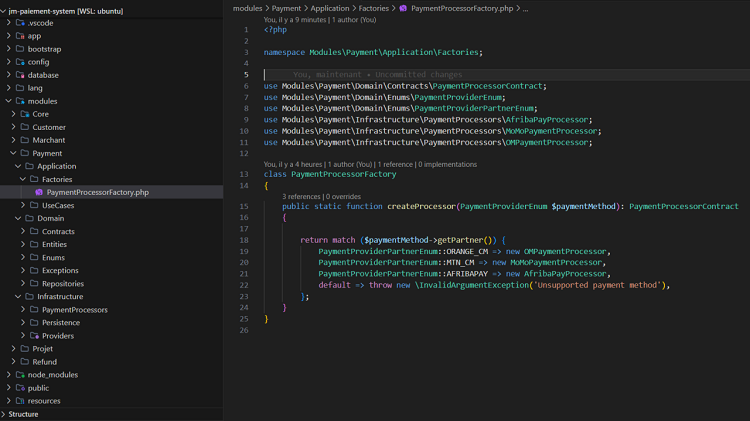Click 'You, il y a 4 heures' blame link
Image resolution: width=750 pixels, height=421 pixels.
pyautogui.click(x=293, y=164)
